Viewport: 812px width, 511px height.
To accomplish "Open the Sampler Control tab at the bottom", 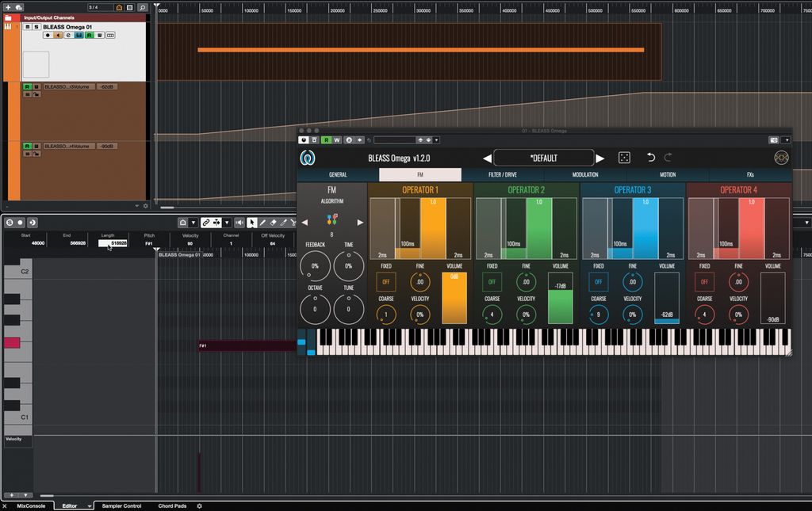I will point(123,505).
